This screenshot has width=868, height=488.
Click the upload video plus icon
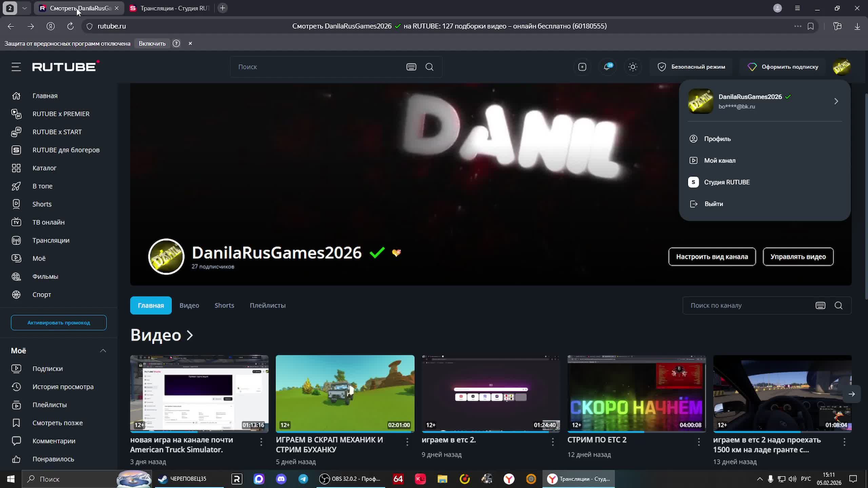582,67
